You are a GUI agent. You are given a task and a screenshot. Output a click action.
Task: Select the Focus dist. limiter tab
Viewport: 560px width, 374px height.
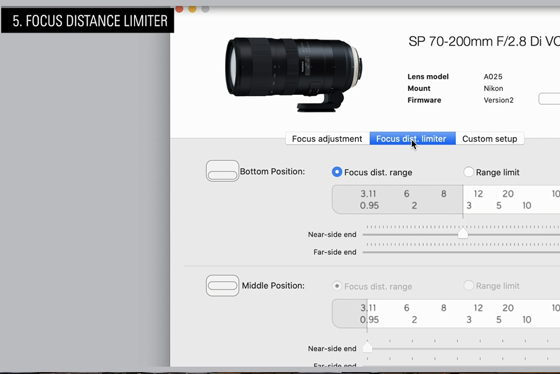tap(412, 139)
